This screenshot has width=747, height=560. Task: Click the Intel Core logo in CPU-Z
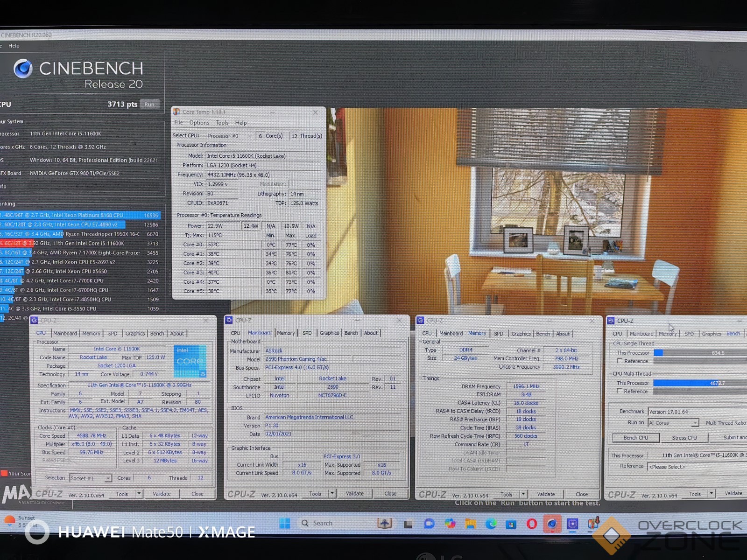[190, 361]
